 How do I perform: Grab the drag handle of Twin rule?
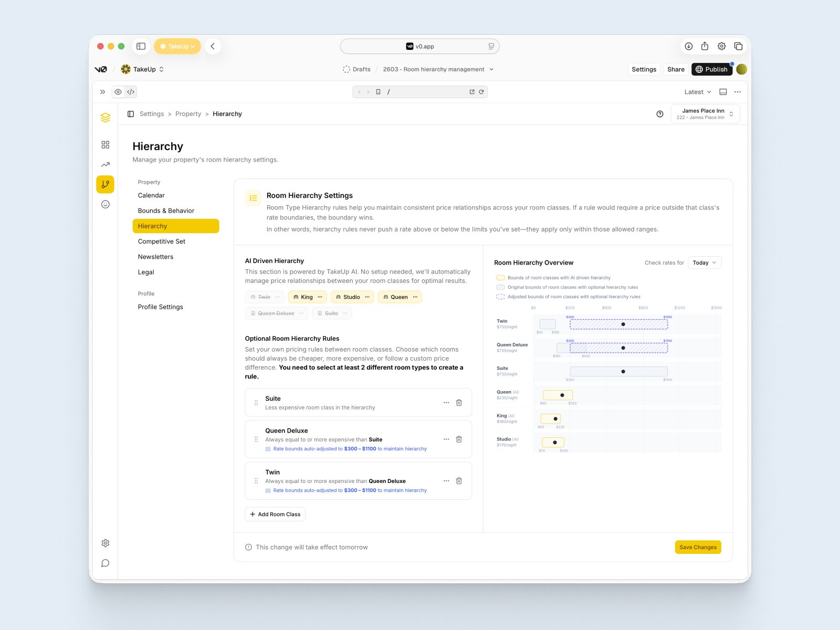click(x=256, y=481)
